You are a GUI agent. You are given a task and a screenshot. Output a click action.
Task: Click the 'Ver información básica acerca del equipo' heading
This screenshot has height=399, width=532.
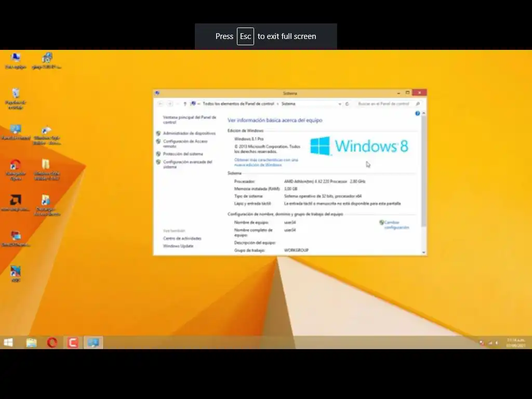click(275, 120)
